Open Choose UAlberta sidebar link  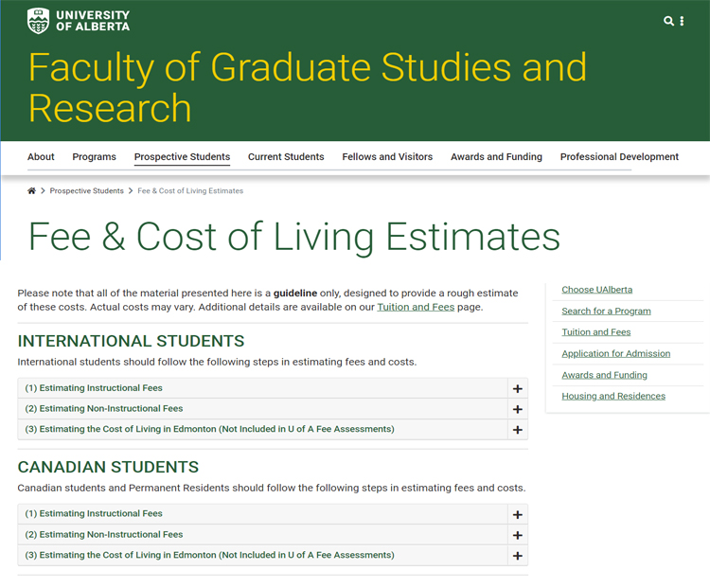(x=596, y=290)
